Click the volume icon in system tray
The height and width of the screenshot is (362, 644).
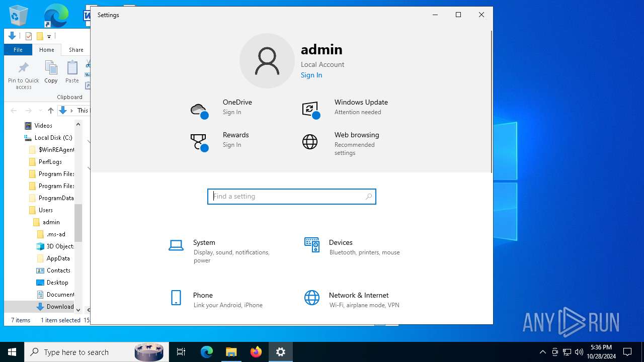click(579, 352)
